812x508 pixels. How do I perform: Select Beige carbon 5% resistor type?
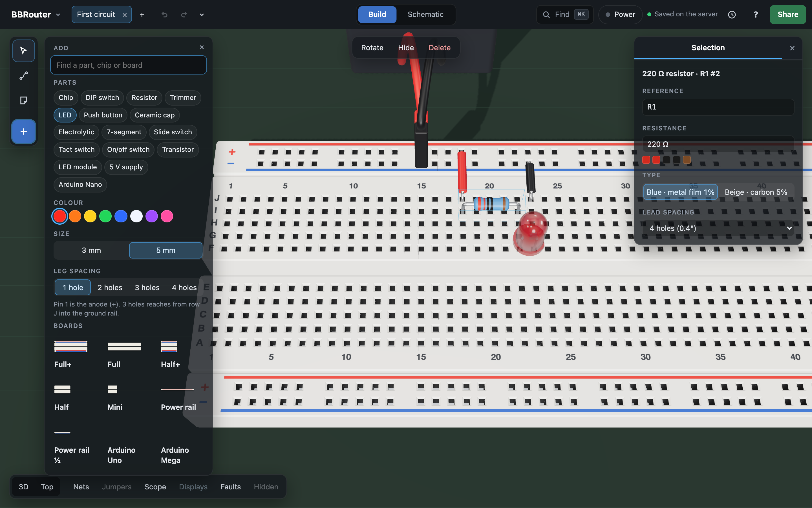756,192
